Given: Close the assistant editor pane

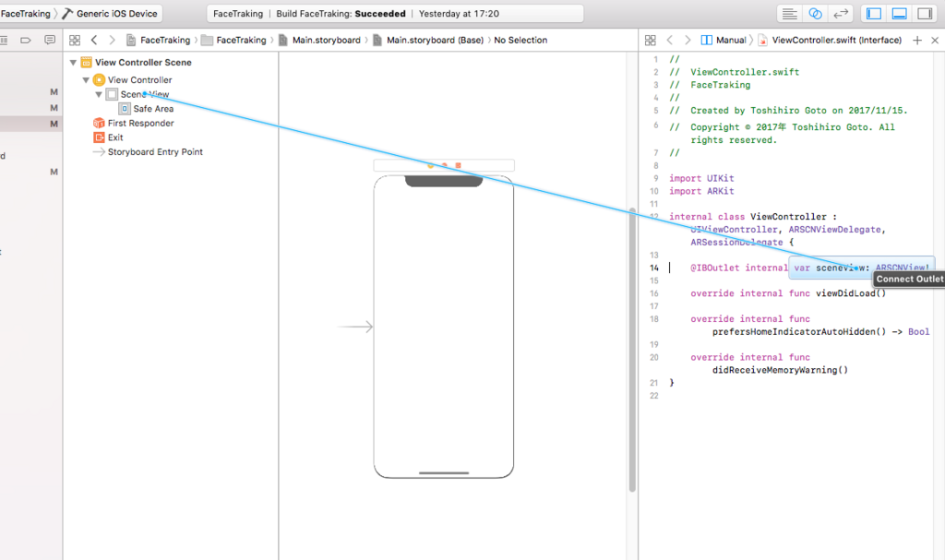Looking at the screenshot, I should (x=935, y=41).
